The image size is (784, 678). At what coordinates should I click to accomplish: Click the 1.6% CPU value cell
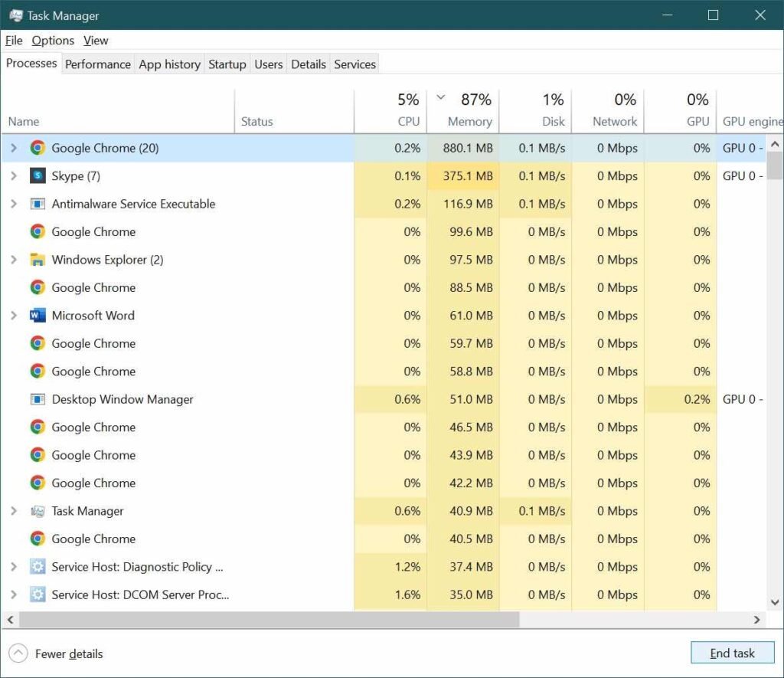(x=390, y=594)
